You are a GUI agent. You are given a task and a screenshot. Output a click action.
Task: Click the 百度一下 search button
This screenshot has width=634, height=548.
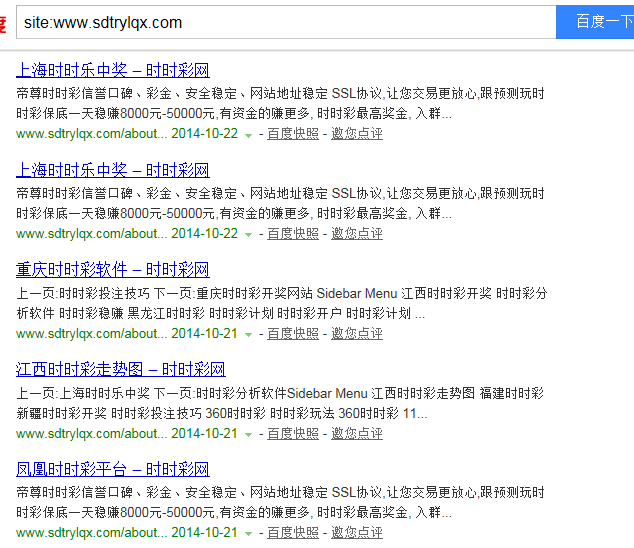tap(595, 22)
